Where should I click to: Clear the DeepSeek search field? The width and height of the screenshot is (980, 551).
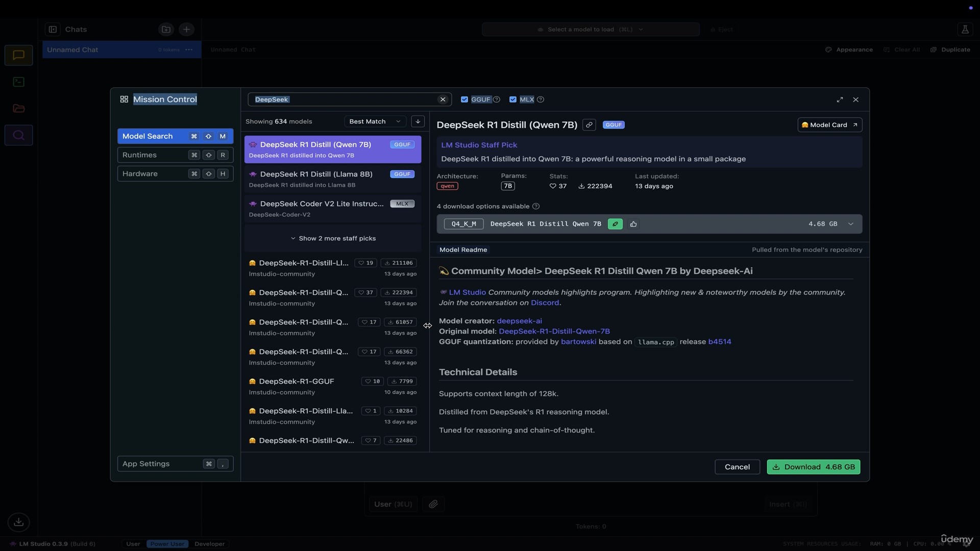click(x=443, y=99)
